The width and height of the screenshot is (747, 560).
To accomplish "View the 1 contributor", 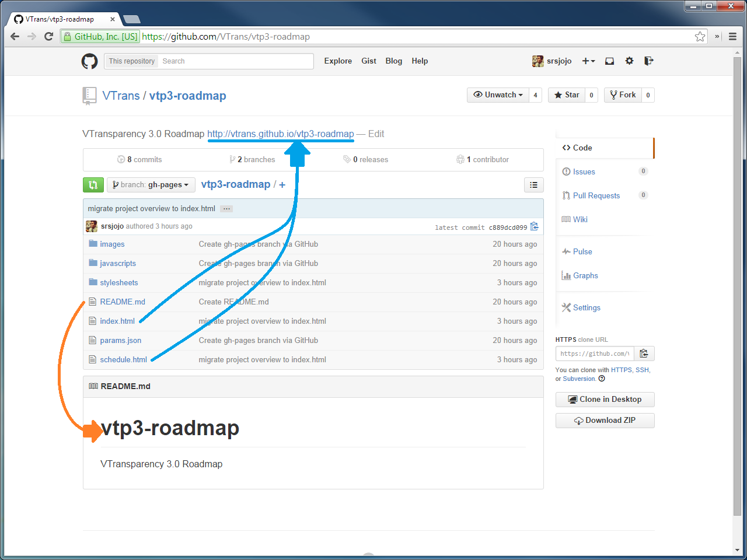I will (x=483, y=159).
